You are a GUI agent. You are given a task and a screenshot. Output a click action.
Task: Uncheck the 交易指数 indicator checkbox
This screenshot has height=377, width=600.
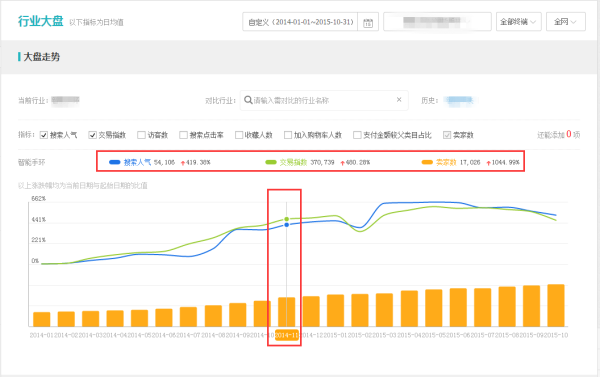click(92, 135)
